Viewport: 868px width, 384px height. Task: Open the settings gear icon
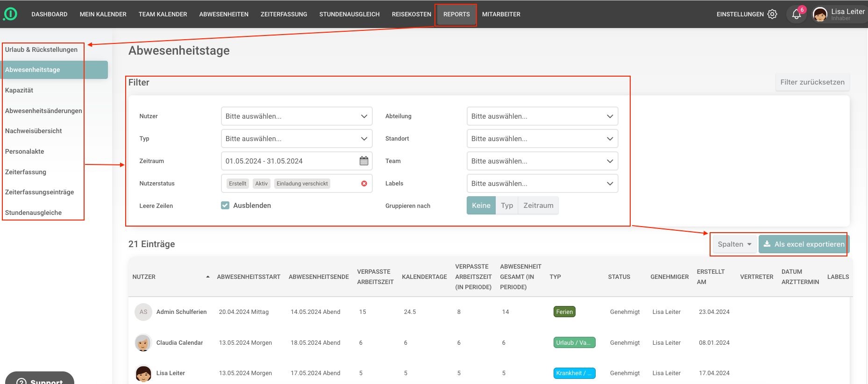[772, 14]
